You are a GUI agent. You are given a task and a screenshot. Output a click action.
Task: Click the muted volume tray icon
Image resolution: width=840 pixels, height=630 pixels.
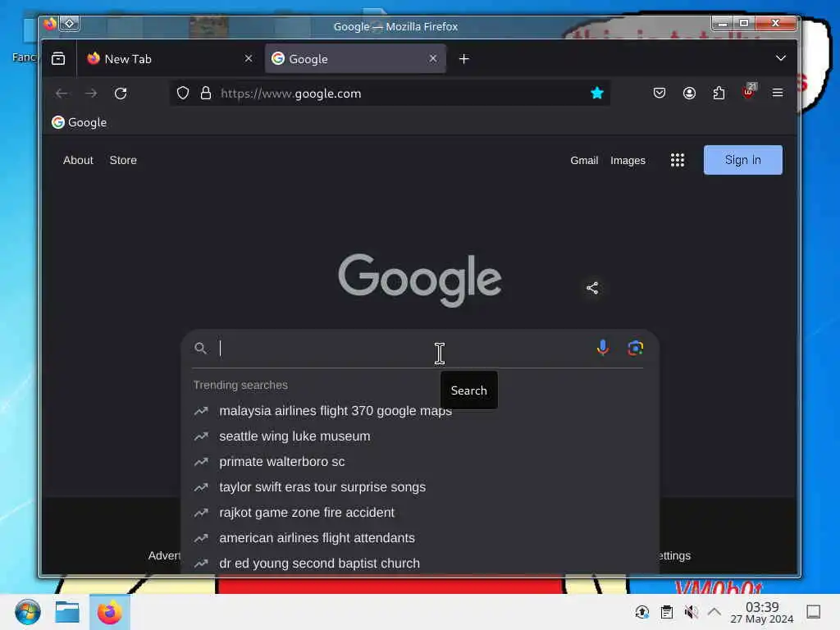(x=691, y=612)
